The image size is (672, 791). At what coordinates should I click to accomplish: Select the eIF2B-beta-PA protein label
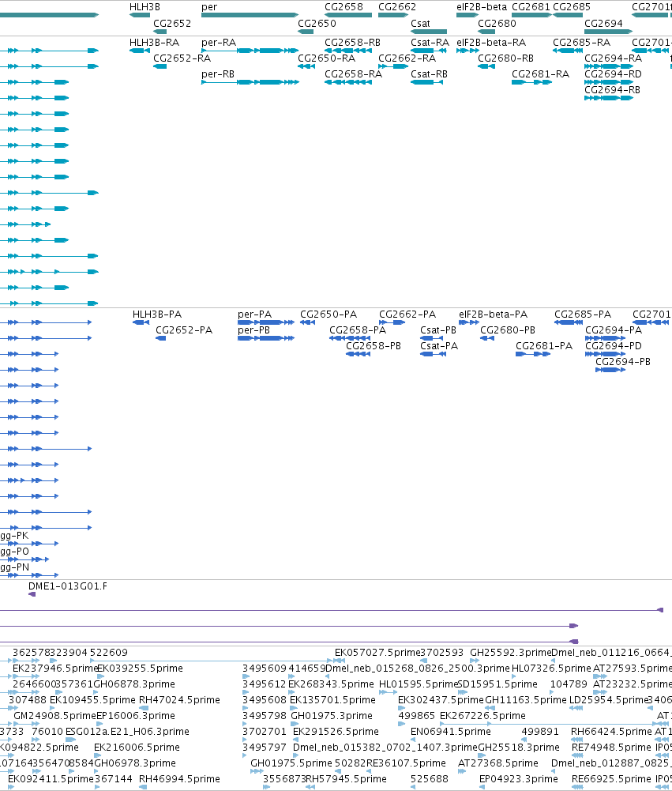pos(493,315)
